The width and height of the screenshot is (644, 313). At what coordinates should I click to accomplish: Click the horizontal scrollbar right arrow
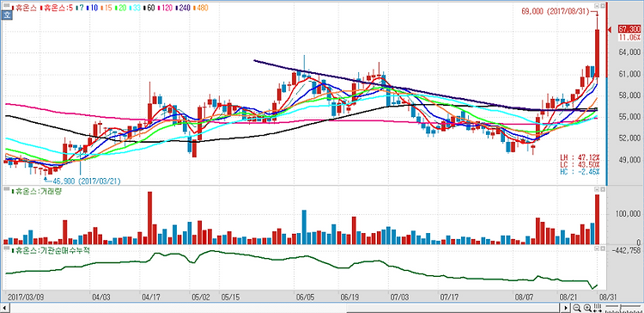[x=567, y=308]
